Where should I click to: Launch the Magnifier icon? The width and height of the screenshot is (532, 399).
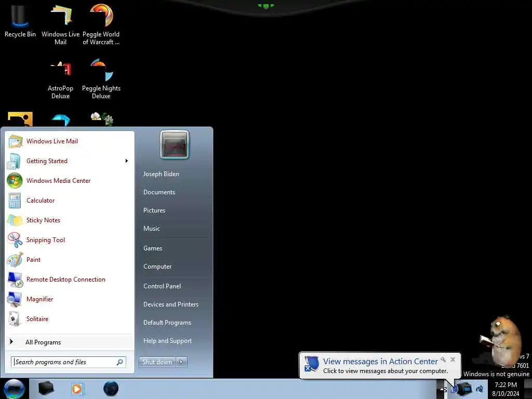pos(15,299)
